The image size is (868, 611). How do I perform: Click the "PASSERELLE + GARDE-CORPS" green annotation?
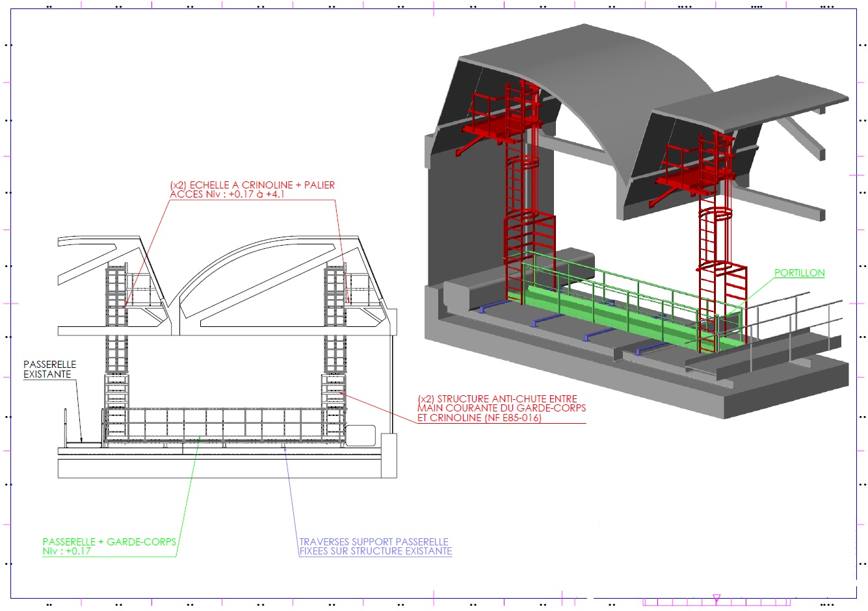(109, 541)
